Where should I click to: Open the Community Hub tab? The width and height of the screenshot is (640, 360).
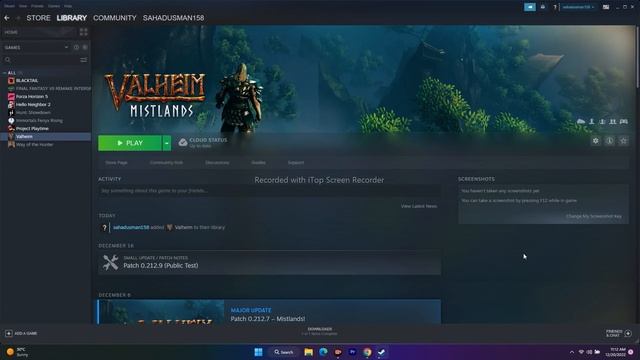[166, 162]
